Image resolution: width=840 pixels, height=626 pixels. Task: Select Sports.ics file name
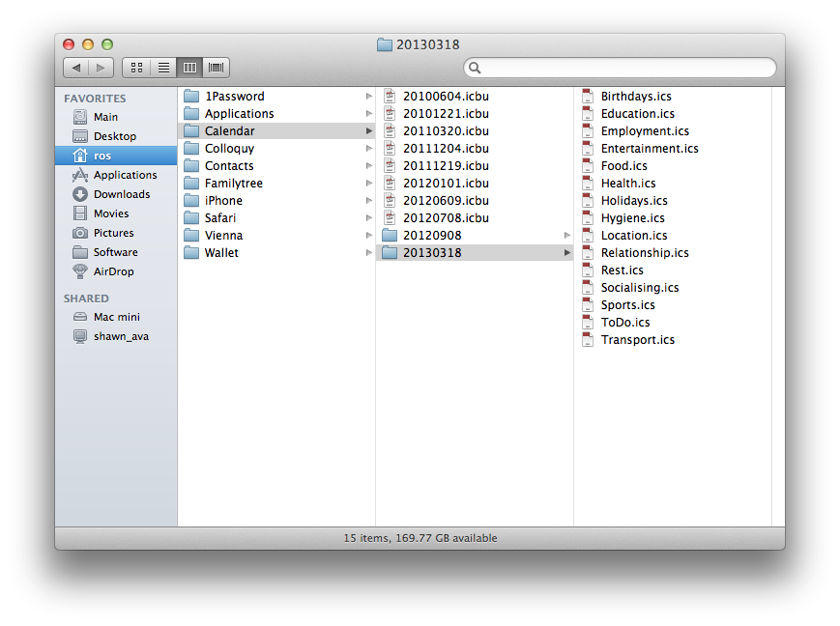coord(628,305)
